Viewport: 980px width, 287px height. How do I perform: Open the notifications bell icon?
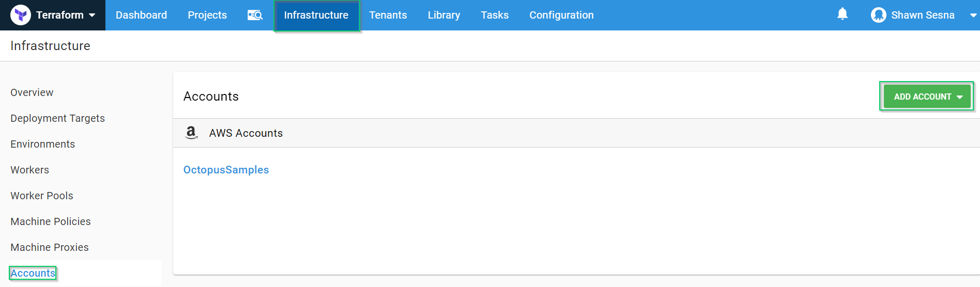point(842,14)
